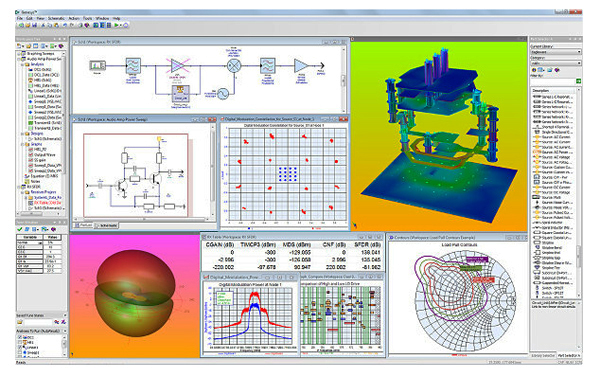Click the green Go button beside Filter By field
600x377 pixels.
coord(578,81)
